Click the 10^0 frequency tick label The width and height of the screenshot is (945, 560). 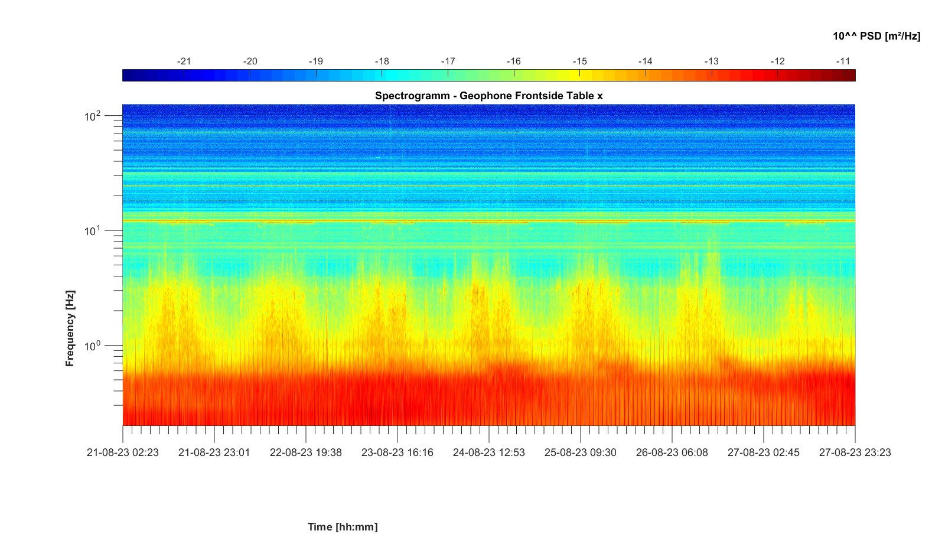pyautogui.click(x=93, y=345)
